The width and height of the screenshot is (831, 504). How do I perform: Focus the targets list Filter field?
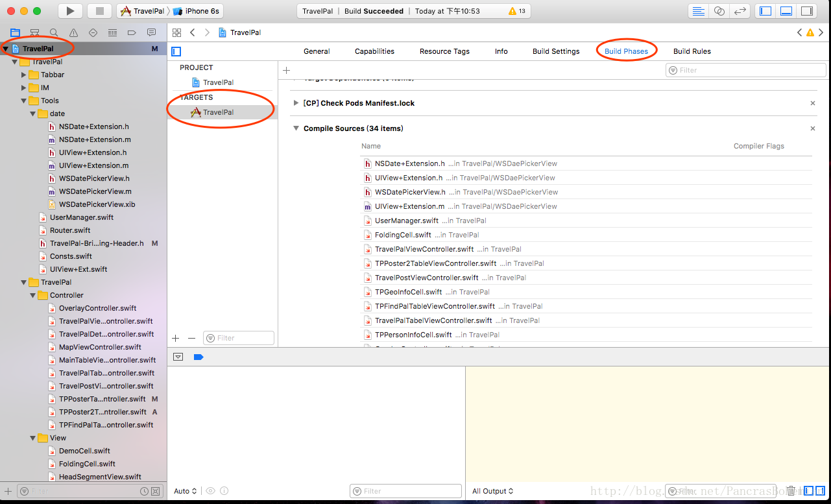[239, 338]
